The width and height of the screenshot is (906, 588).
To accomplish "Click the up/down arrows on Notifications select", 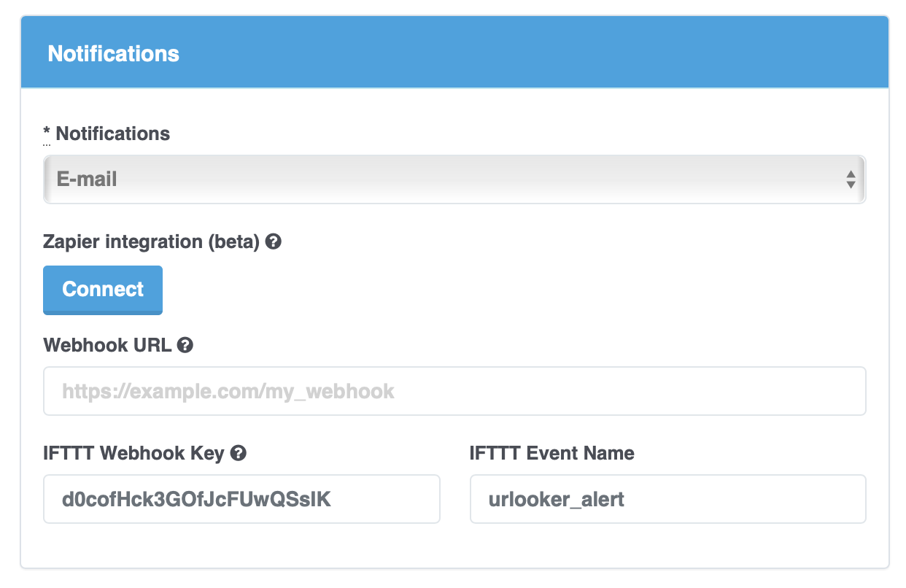I will (x=851, y=179).
